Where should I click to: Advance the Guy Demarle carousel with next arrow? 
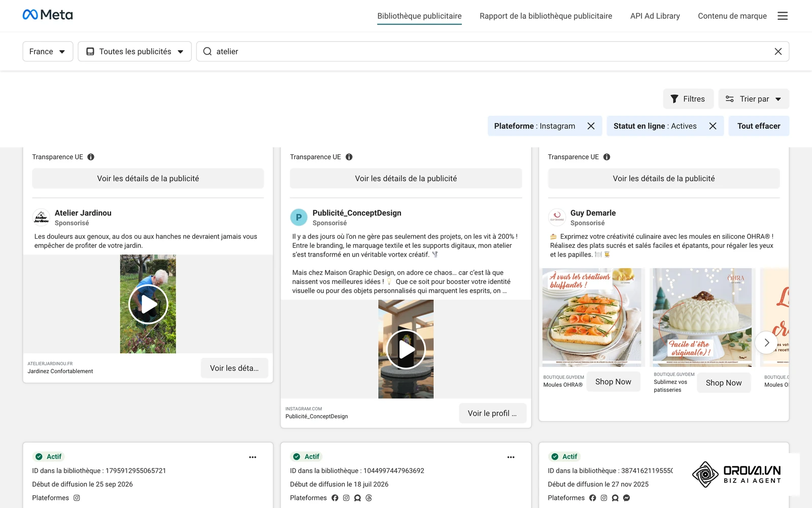coord(766,343)
